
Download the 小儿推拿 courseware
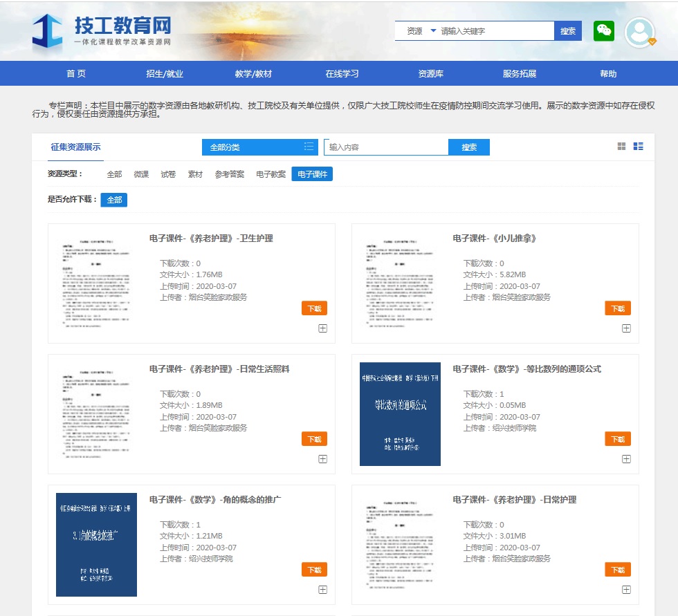(x=616, y=308)
